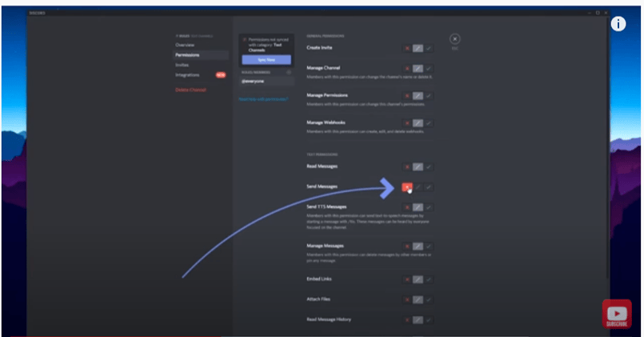Viewport: 644px width, 337px height.
Task: Deny Send TTS Messages with red X
Action: pos(407,207)
